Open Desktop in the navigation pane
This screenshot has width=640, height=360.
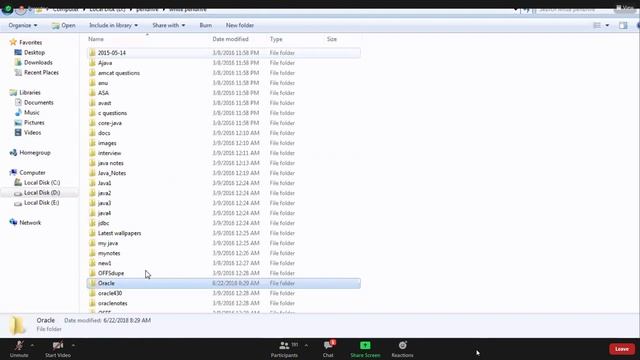click(29, 53)
